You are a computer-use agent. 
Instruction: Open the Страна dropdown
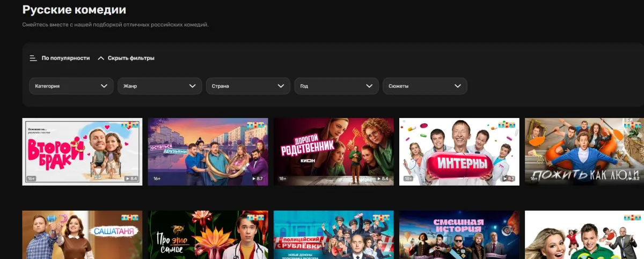(x=248, y=86)
